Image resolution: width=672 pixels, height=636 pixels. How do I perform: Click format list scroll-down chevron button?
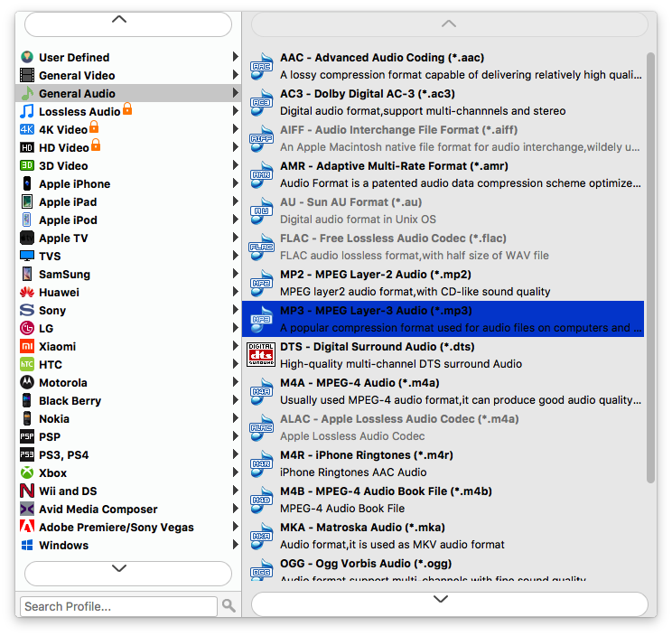point(449,603)
